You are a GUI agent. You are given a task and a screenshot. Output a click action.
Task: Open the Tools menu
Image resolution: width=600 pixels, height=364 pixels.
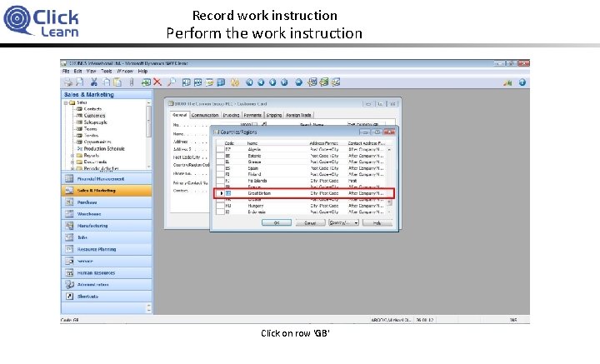click(x=107, y=71)
